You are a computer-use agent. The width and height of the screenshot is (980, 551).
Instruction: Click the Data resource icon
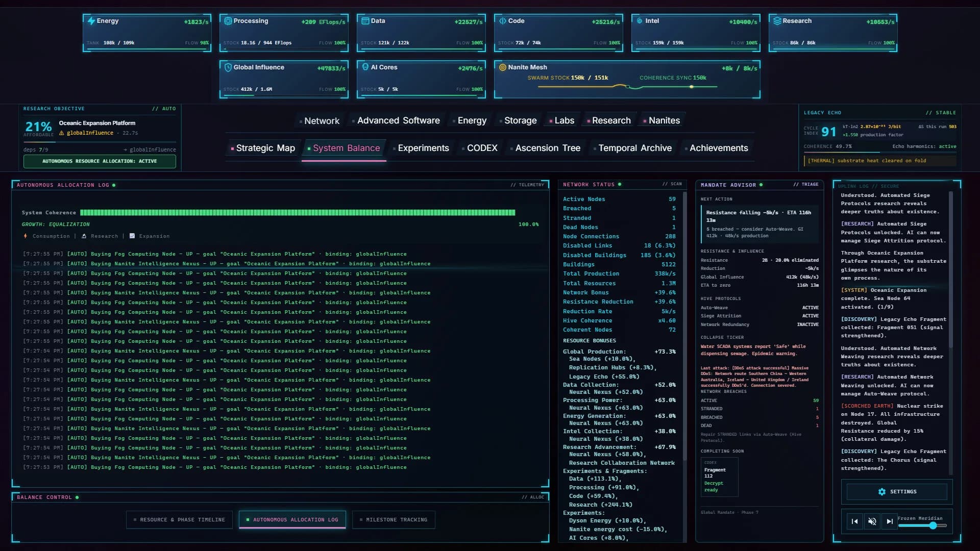365,21
